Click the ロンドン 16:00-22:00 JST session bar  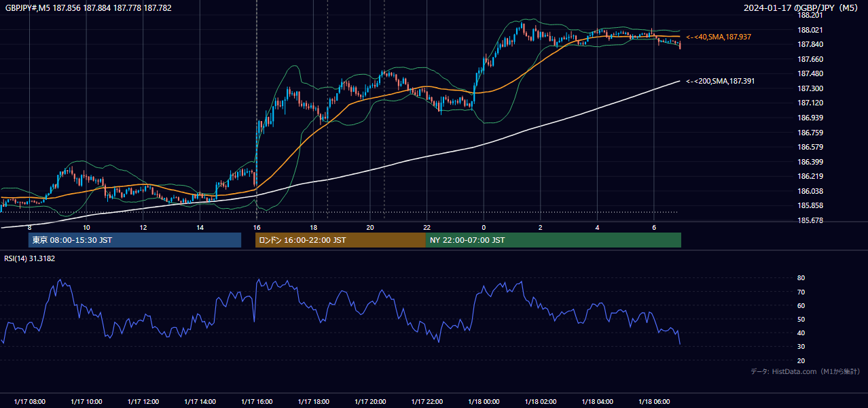(x=340, y=240)
